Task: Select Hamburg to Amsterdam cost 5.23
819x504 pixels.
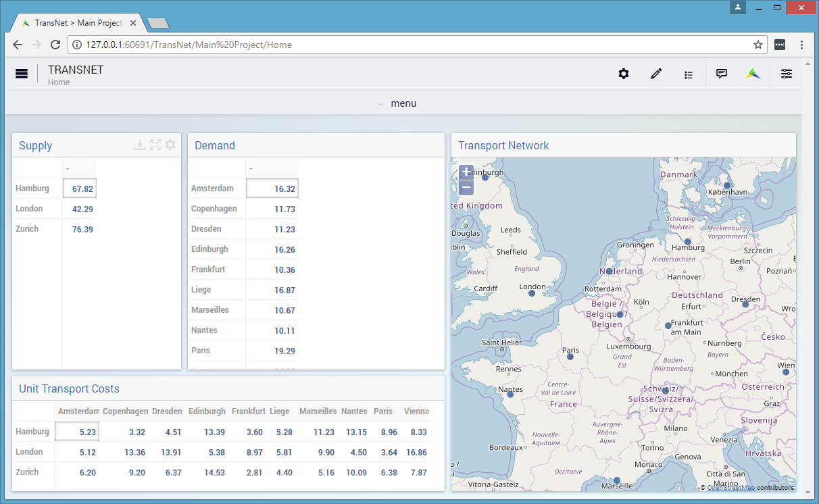Action: (x=77, y=432)
